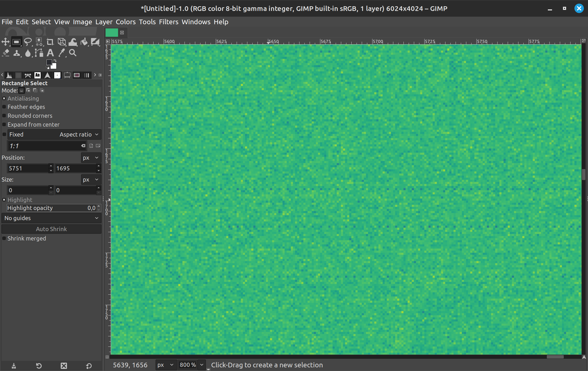The height and width of the screenshot is (371, 588).
Task: Toggle the Rounded corners option
Action: (4, 116)
